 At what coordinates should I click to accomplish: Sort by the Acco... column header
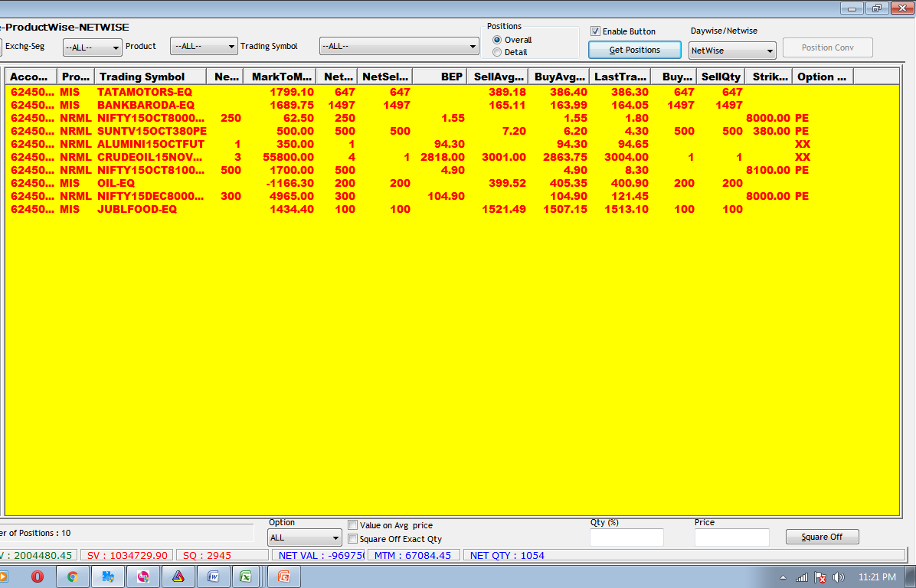click(31, 77)
